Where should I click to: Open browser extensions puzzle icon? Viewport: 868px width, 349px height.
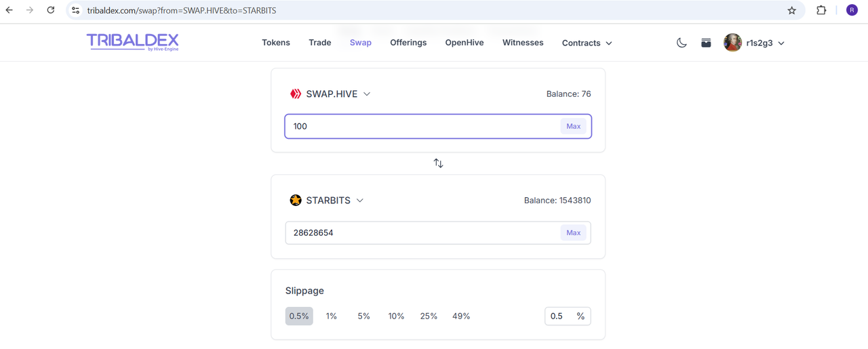pos(821,10)
